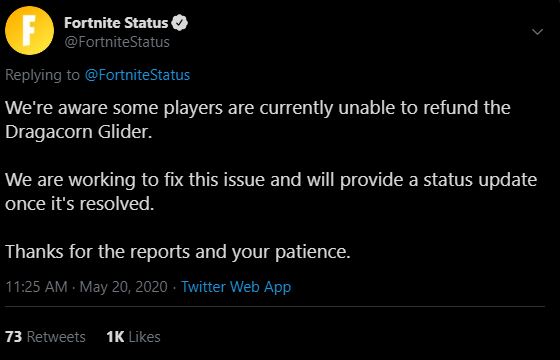560x360 pixels.
Task: Click the Thanks for the reports line
Action: pyautogui.click(x=178, y=252)
